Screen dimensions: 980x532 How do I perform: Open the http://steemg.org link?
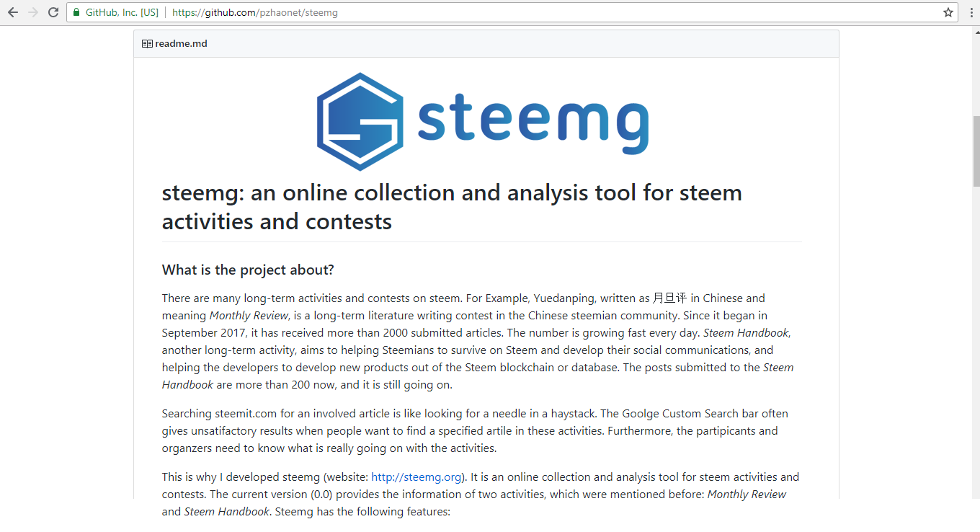click(x=416, y=477)
